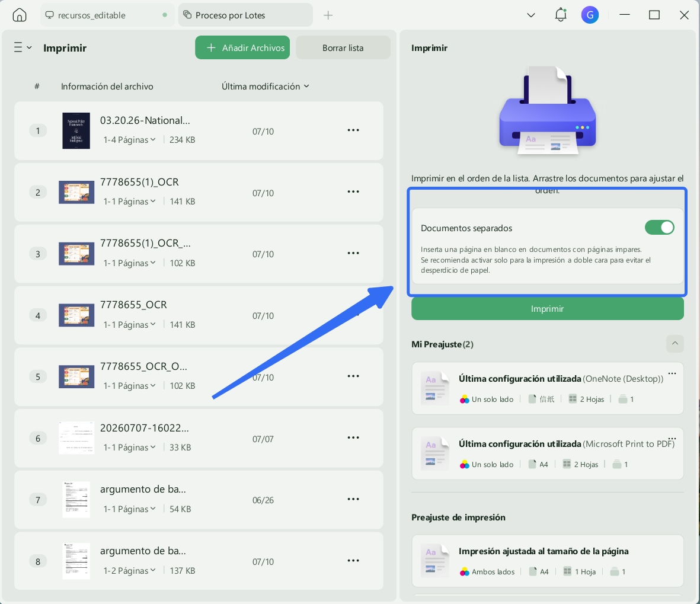Open the user account avatar G
700x604 pixels.
pyautogui.click(x=590, y=15)
